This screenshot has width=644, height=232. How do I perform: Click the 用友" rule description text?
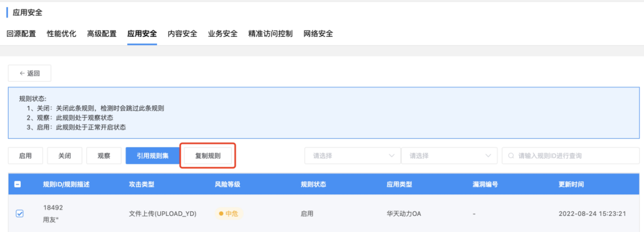[51, 220]
